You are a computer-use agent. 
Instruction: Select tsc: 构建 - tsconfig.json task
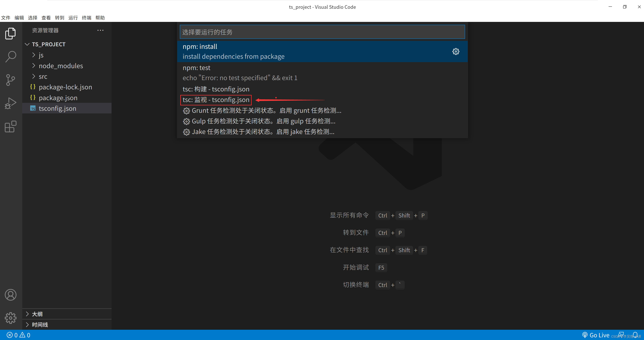[x=322, y=89]
